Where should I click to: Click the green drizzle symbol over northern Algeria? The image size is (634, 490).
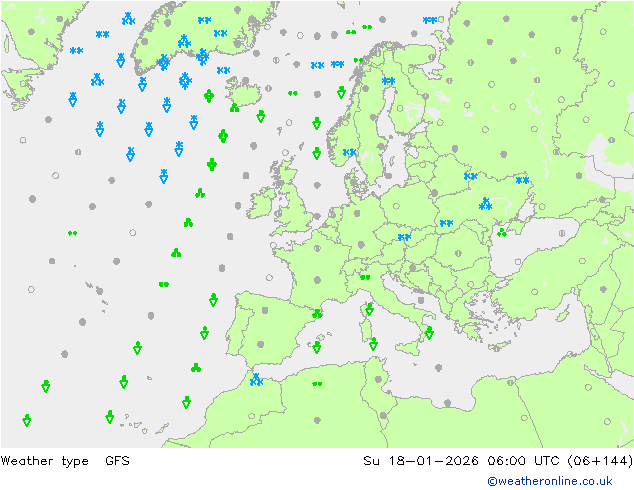click(x=317, y=384)
